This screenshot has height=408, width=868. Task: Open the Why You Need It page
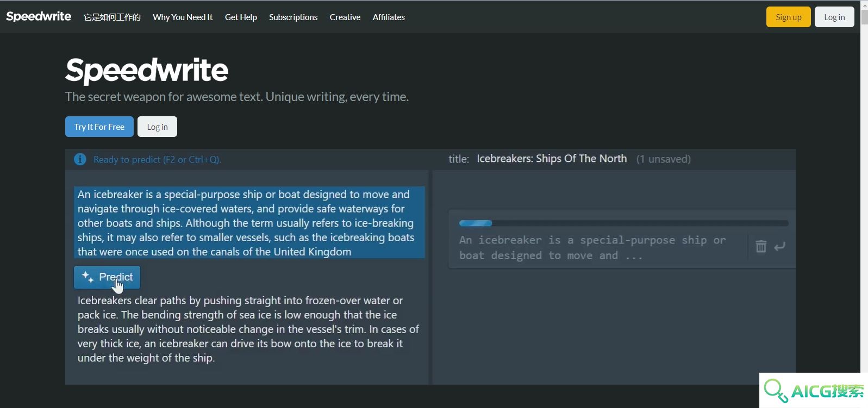coord(183,17)
